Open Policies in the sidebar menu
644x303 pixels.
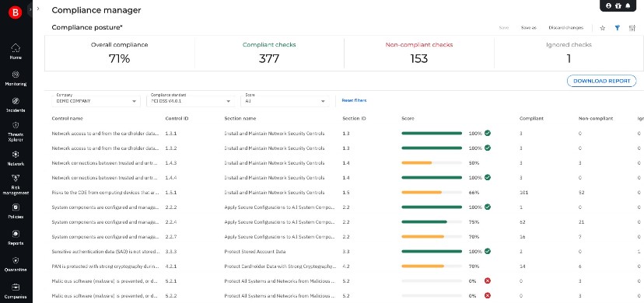pos(16,211)
